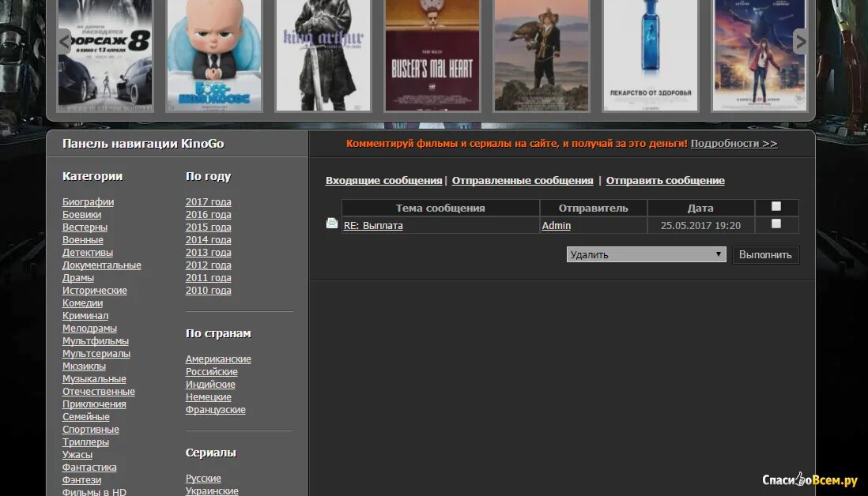
Task: Select the Криминал category
Action: (x=85, y=316)
